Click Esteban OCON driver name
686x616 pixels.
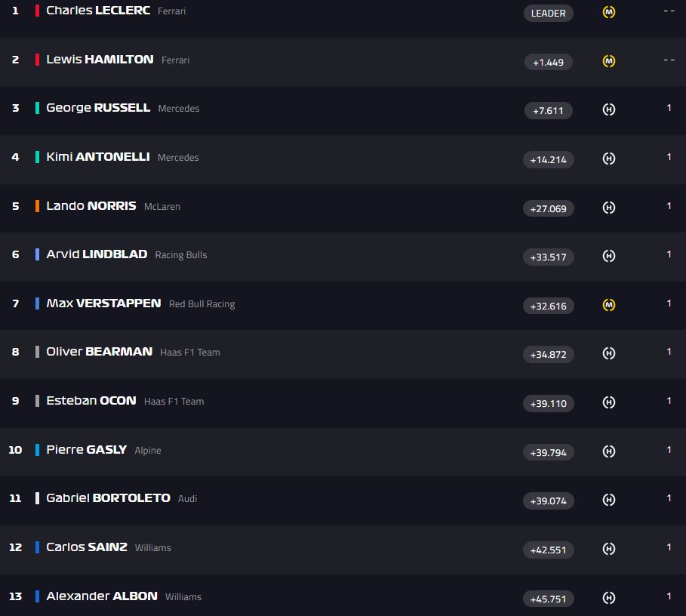(91, 401)
